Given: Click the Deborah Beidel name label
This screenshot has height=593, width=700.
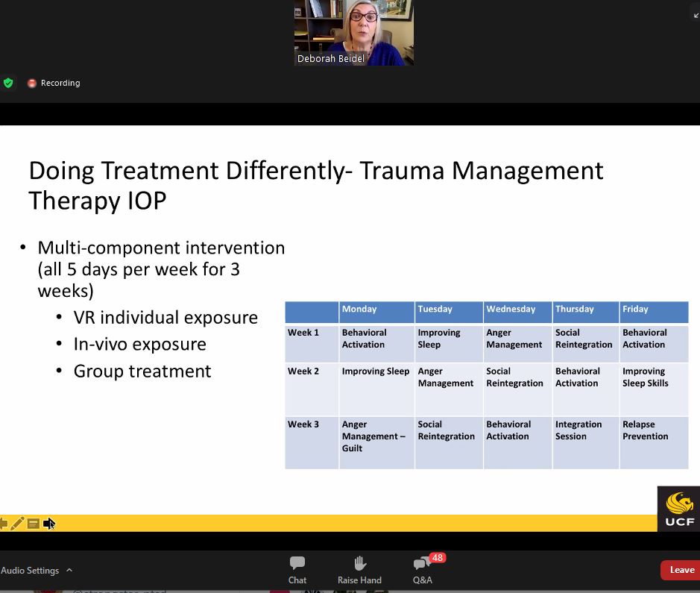Looking at the screenshot, I should 331,58.
